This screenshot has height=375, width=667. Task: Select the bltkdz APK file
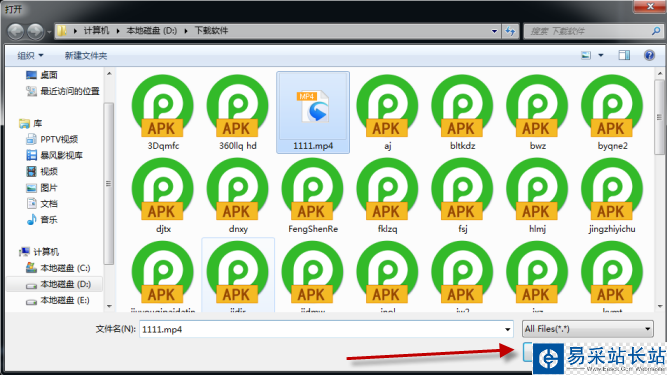click(462, 113)
